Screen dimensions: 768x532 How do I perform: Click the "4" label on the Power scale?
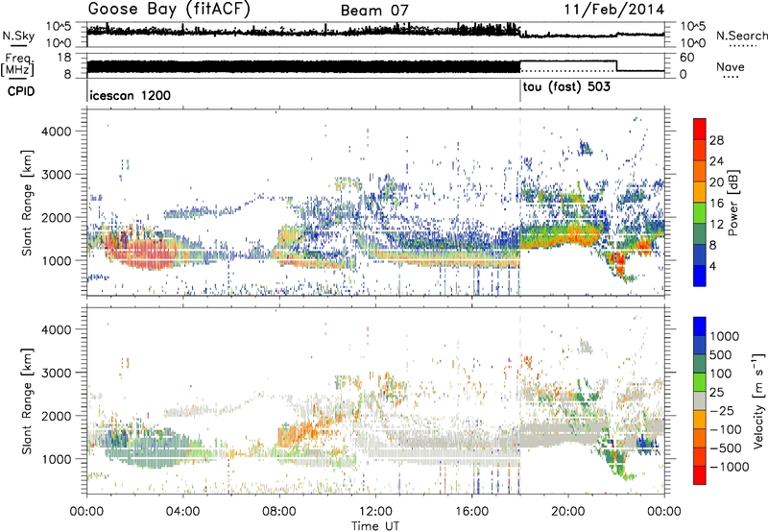pos(713,266)
